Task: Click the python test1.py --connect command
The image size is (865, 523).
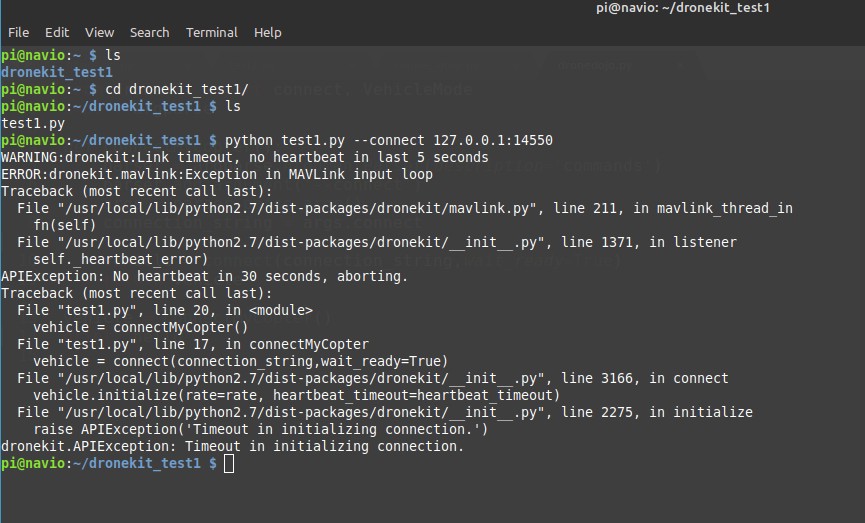Action: [389, 140]
